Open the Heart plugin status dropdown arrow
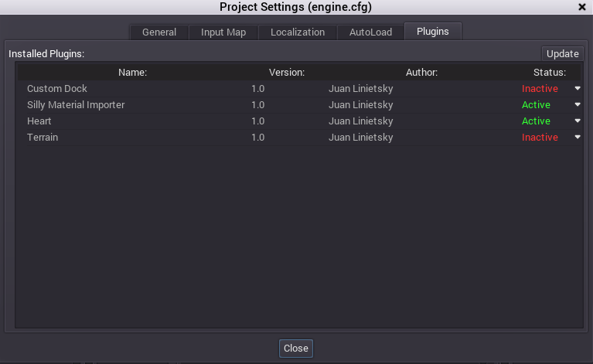593x364 pixels. [x=577, y=121]
